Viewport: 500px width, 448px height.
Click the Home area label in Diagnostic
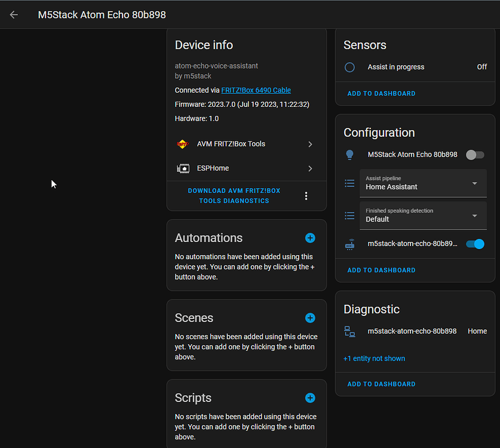point(477,331)
